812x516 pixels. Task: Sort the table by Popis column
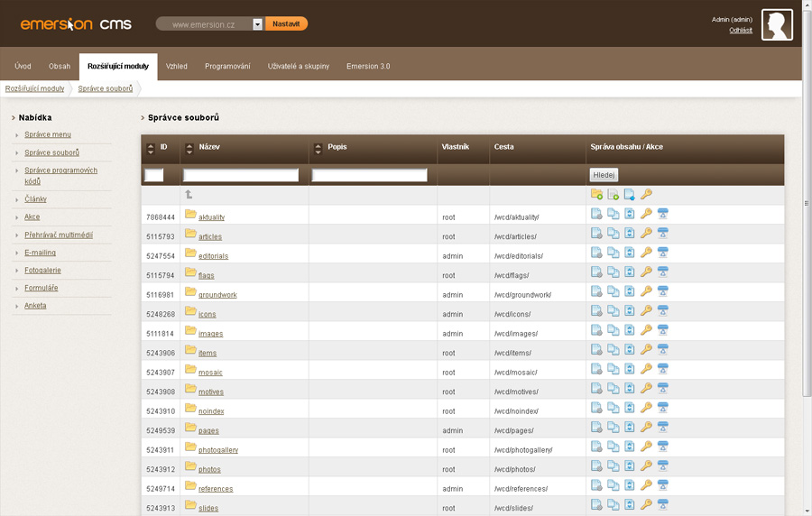[x=318, y=148]
